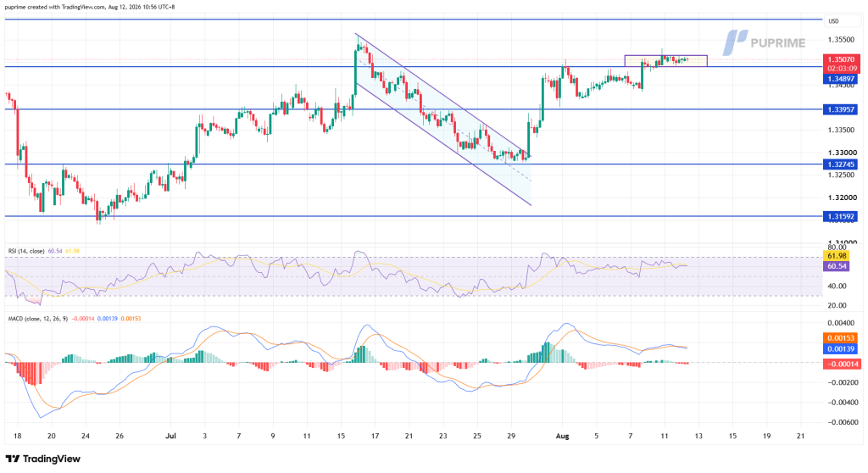Click the 1.33000 price axis value

[x=842, y=153]
